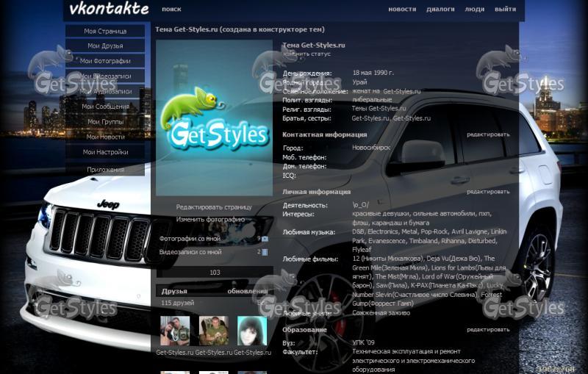The image size is (588, 374).
Task: Open диалоги from the top bar
Action: click(440, 10)
